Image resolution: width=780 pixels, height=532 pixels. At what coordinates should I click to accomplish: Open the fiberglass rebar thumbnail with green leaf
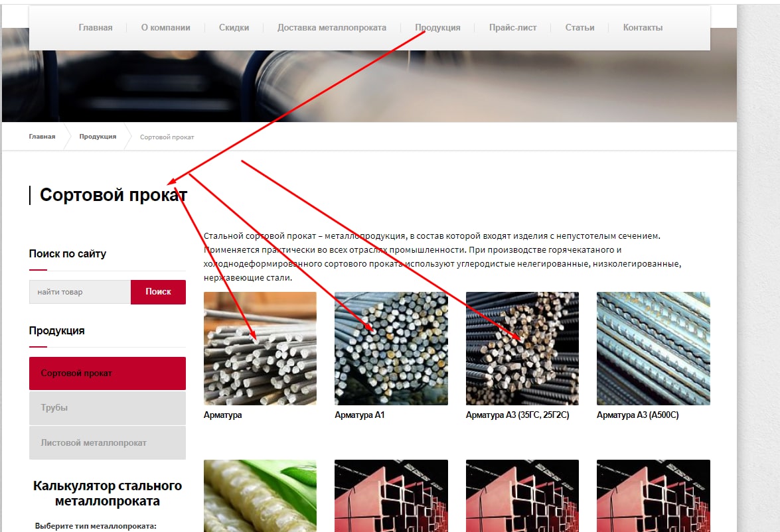[260, 496]
